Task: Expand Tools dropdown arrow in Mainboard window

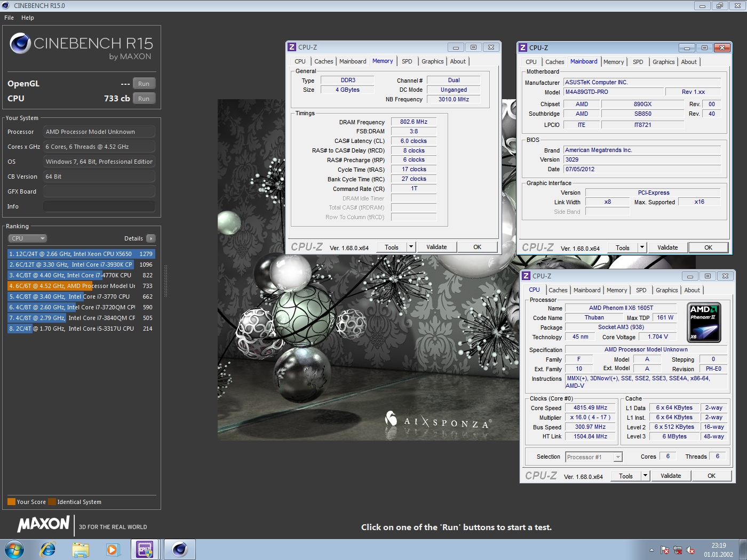Action: tap(642, 247)
